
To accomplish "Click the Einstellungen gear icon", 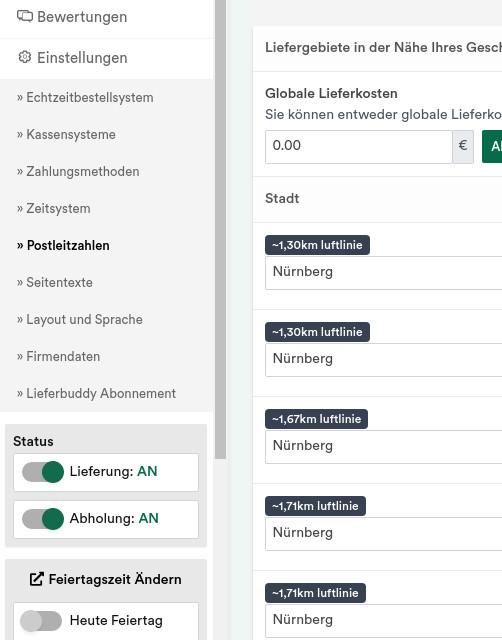I will 25,57.
